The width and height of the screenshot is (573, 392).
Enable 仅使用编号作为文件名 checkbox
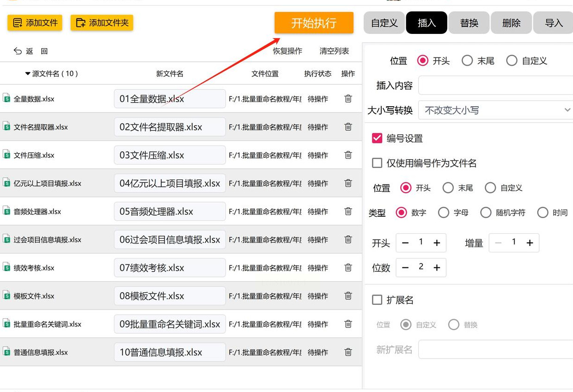tap(377, 163)
